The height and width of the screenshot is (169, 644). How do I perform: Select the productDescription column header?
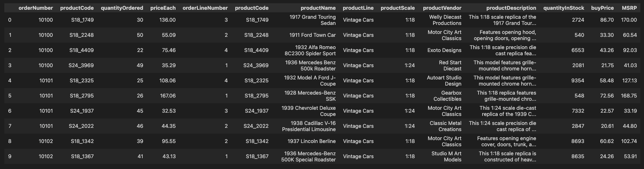click(x=511, y=8)
